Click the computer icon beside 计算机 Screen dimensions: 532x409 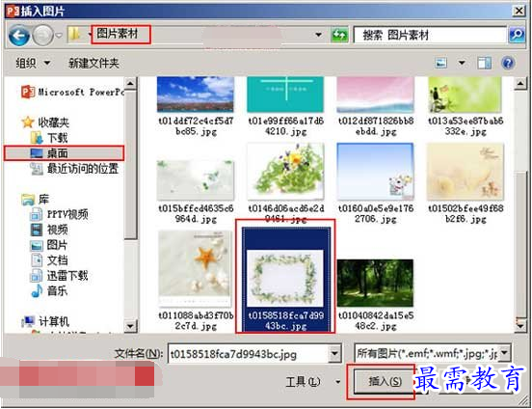click(x=29, y=321)
